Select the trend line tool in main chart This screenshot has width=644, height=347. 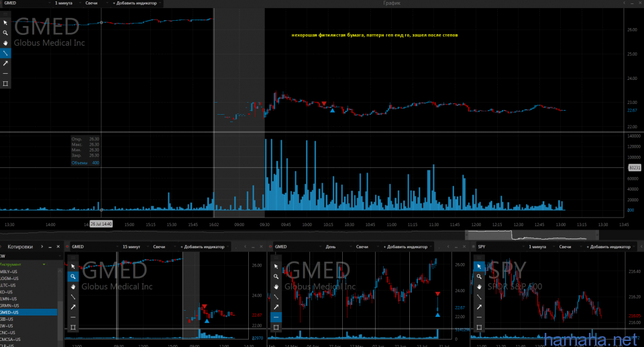pos(5,53)
